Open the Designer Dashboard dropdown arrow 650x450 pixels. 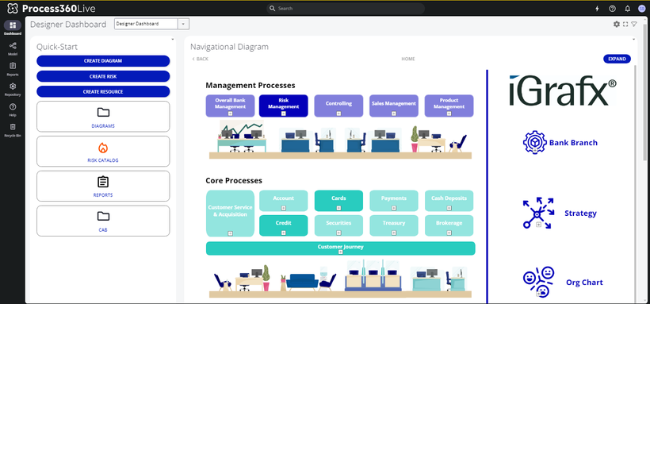coord(183,24)
